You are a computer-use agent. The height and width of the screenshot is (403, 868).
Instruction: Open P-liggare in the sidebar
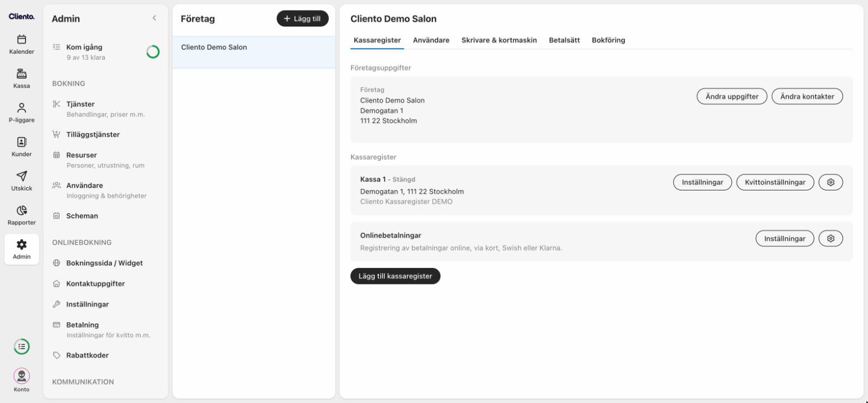coord(22,112)
